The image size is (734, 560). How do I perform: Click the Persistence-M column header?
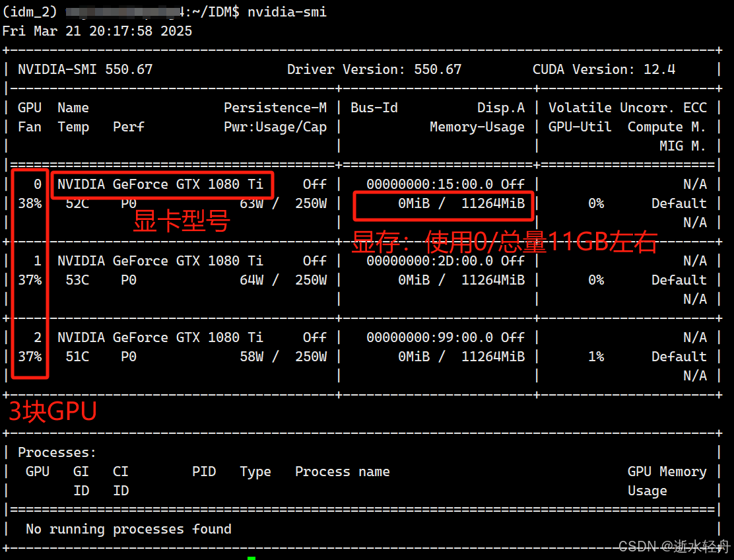(275, 108)
